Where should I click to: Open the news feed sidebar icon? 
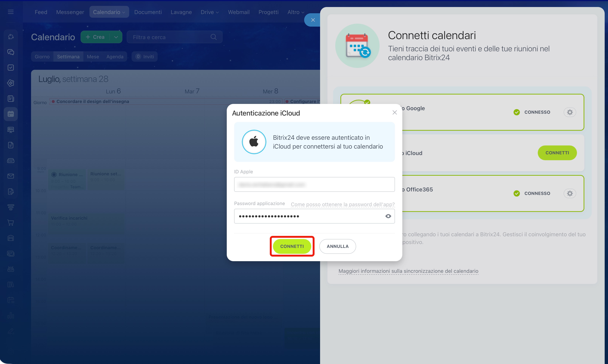(x=11, y=98)
